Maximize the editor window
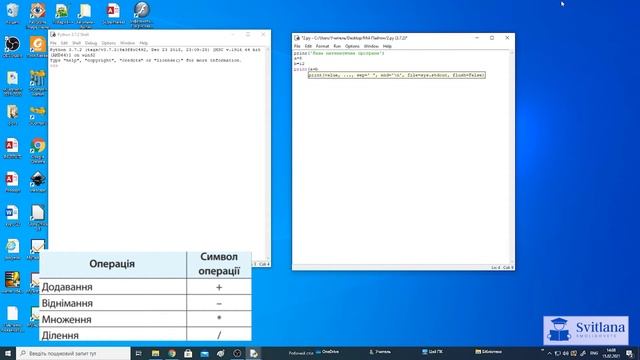The height and width of the screenshot is (360, 640). tap(492, 38)
